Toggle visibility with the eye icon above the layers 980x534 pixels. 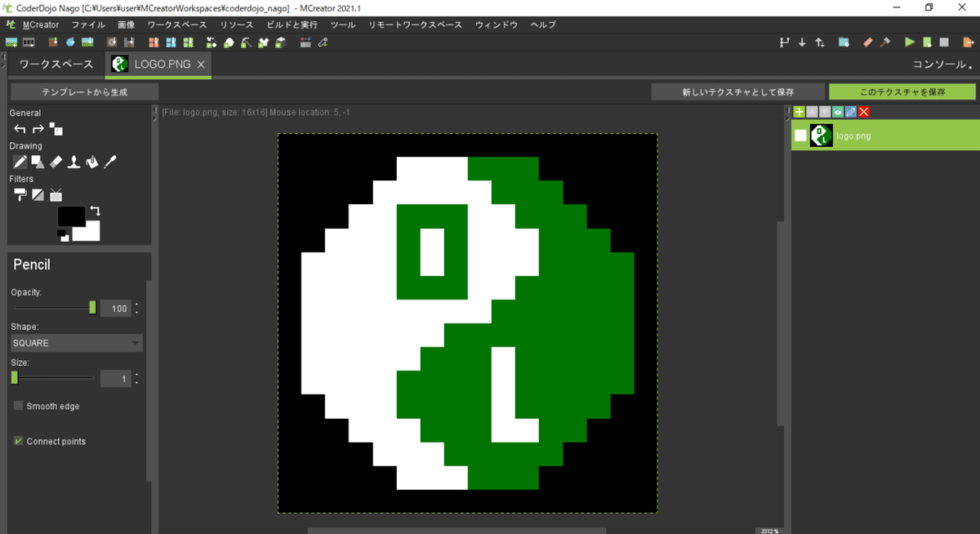point(838,112)
